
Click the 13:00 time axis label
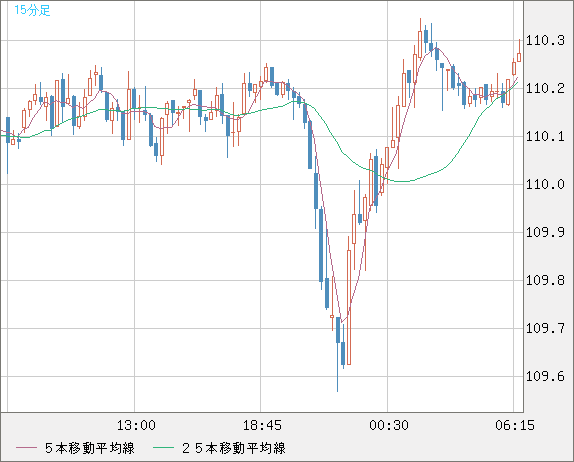coord(136,425)
